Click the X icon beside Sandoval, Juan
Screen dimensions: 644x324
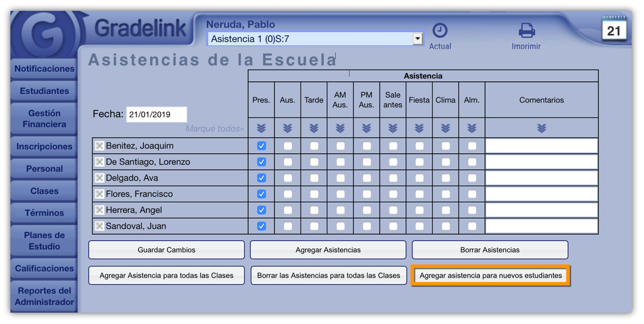[99, 226]
